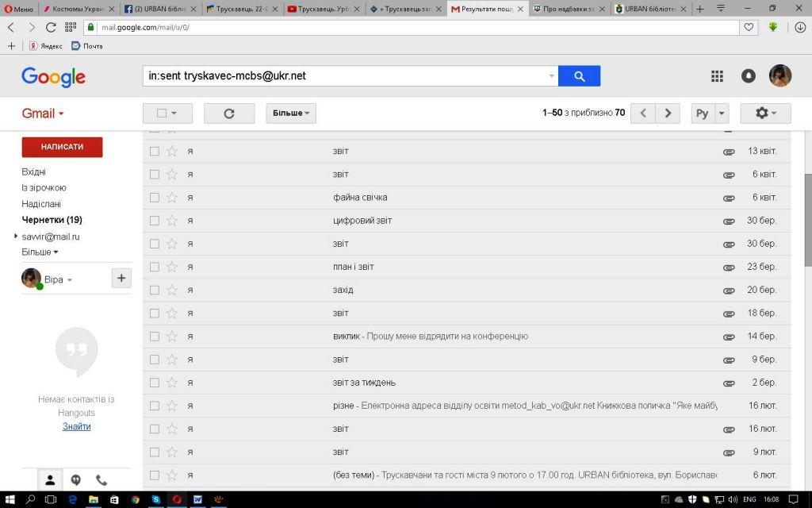This screenshot has width=812, height=508.
Task: Expand the Gmail product dropdown
Action: pyautogui.click(x=43, y=114)
